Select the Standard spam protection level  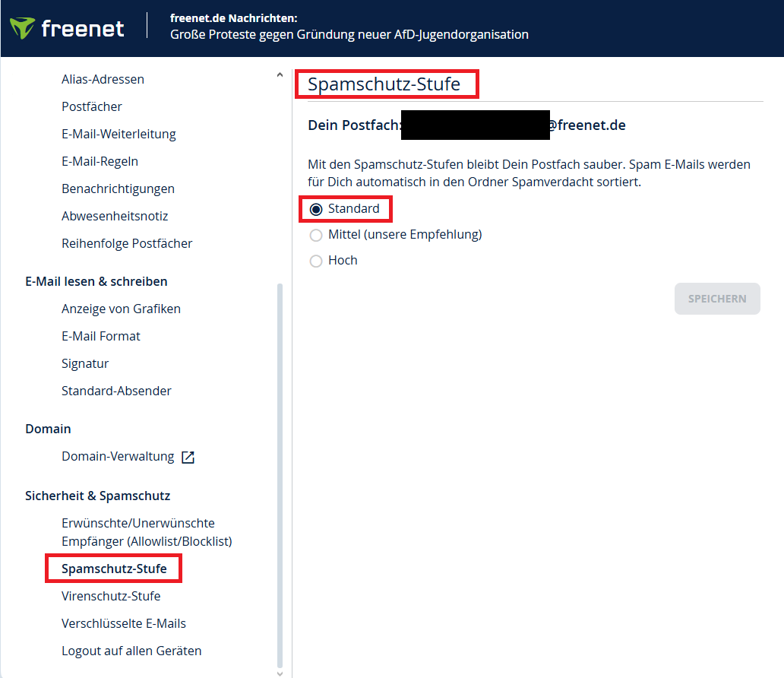pyautogui.click(x=316, y=208)
